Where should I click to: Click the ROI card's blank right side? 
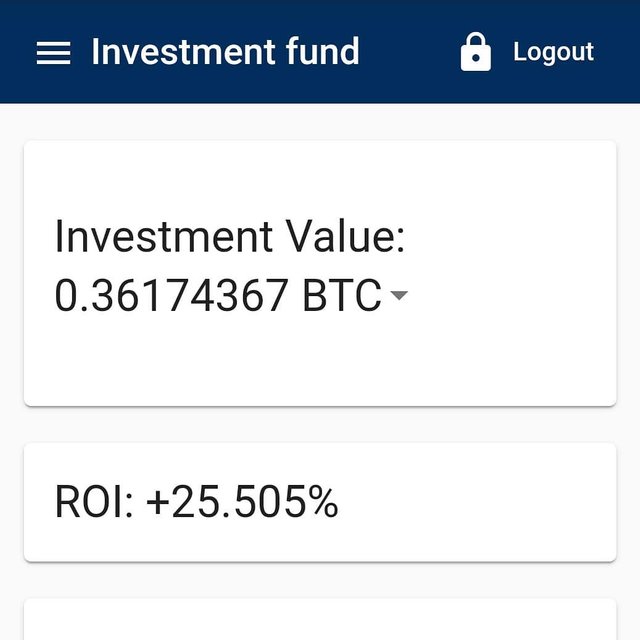[x=500, y=503]
